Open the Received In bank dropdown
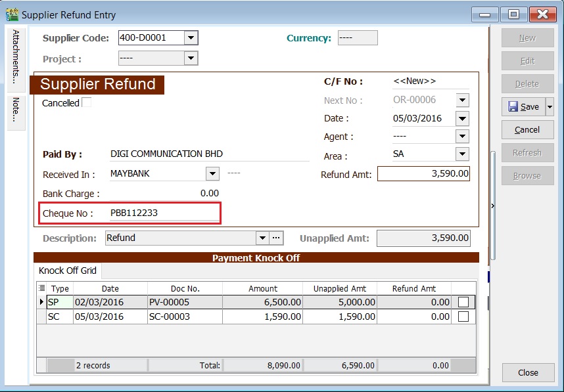Viewport: 564px width, 392px height. point(212,174)
